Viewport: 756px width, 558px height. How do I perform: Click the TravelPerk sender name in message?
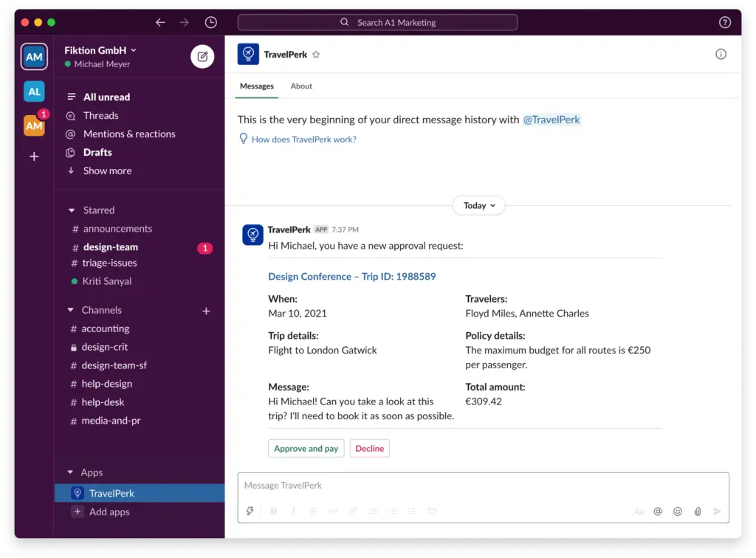(x=289, y=230)
